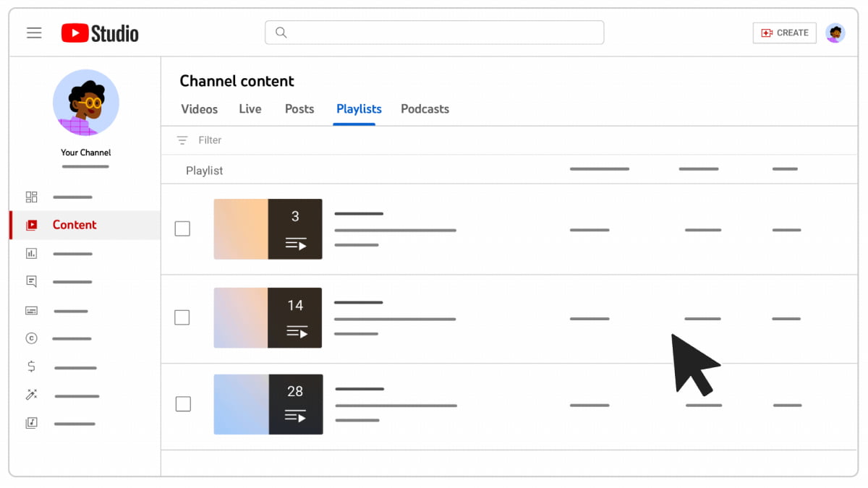The height and width of the screenshot is (488, 868).
Task: Open the Dashboard section in the sidebar
Action: [31, 196]
